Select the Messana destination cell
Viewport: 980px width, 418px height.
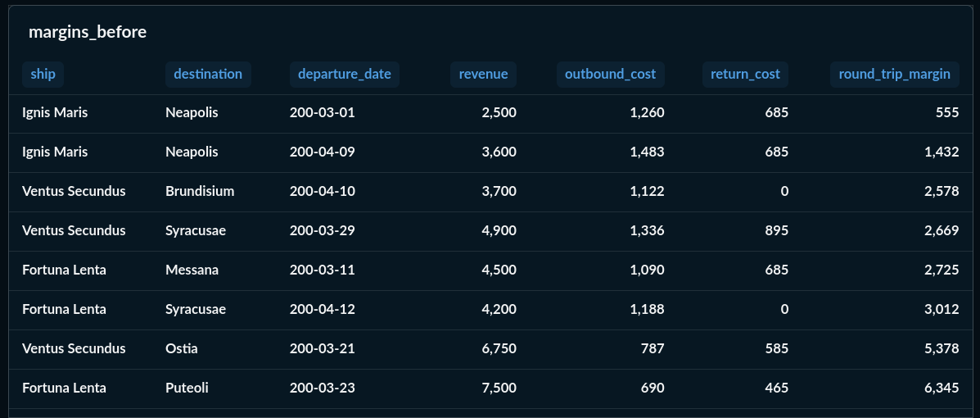click(192, 270)
